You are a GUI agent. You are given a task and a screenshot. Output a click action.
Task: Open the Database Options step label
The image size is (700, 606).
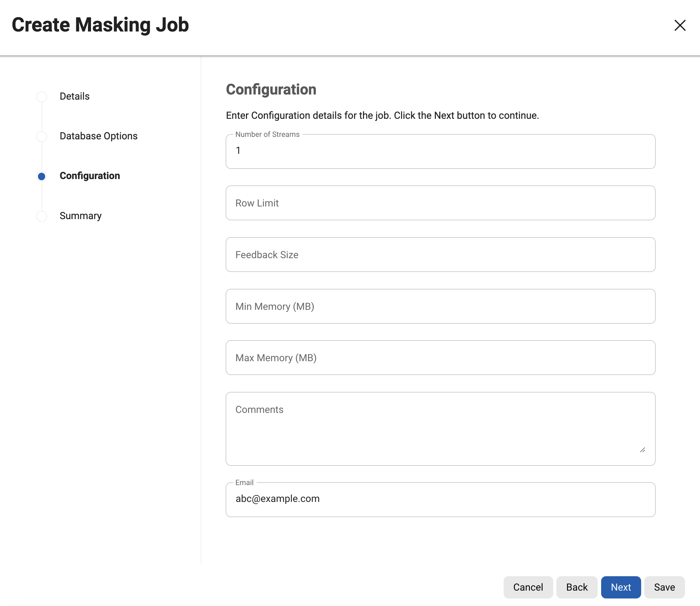coord(99,136)
